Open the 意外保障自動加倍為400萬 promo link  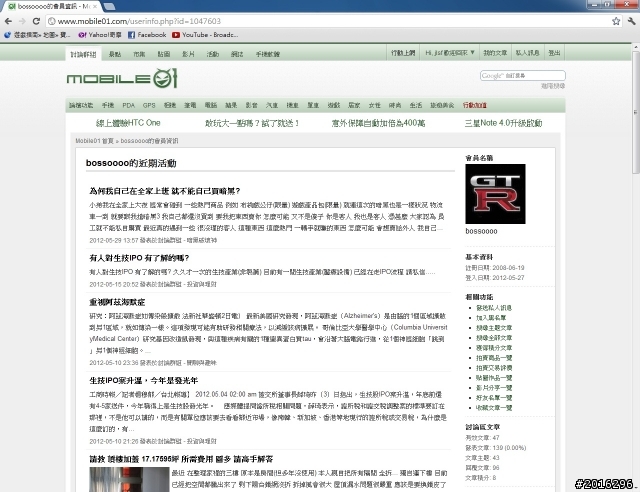[378, 123]
